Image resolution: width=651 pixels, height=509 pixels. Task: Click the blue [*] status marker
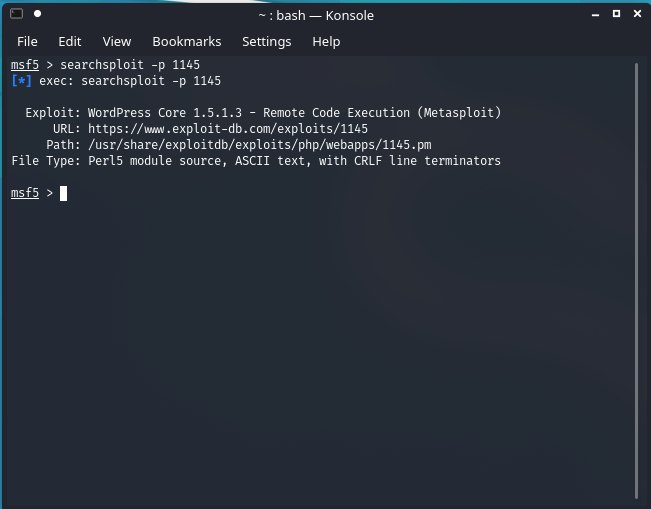(21, 81)
